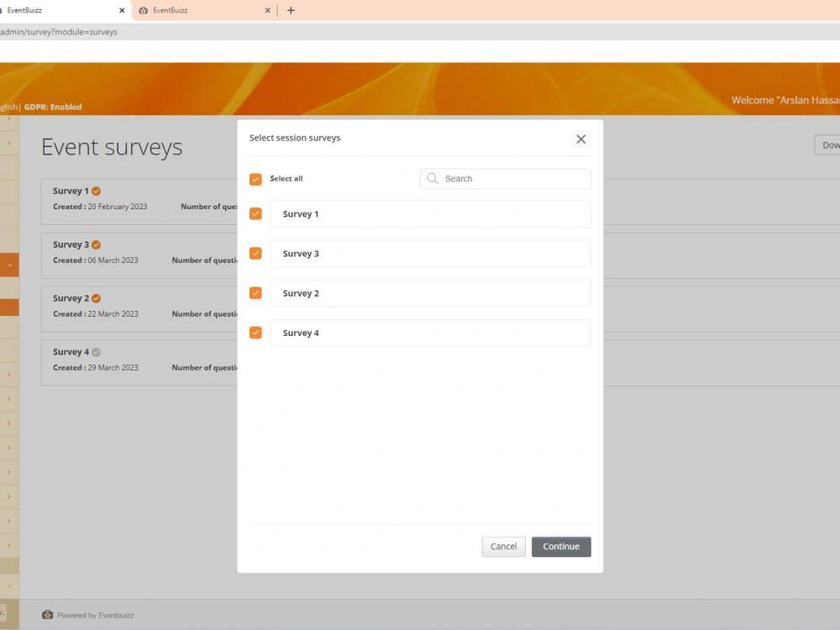Screen dimensions: 840x630
Task: Uncheck the Survey 1 checkbox in the dialog
Action: point(255,213)
